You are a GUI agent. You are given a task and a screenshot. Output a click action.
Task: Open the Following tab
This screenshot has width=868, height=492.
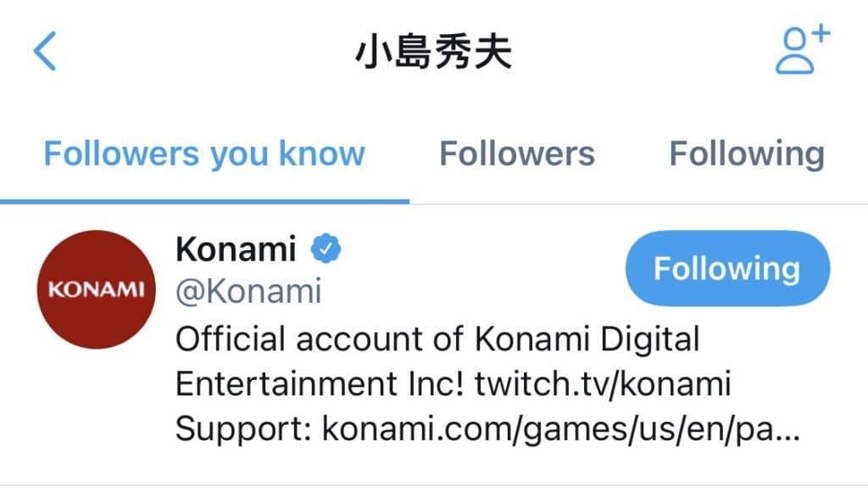(x=746, y=154)
